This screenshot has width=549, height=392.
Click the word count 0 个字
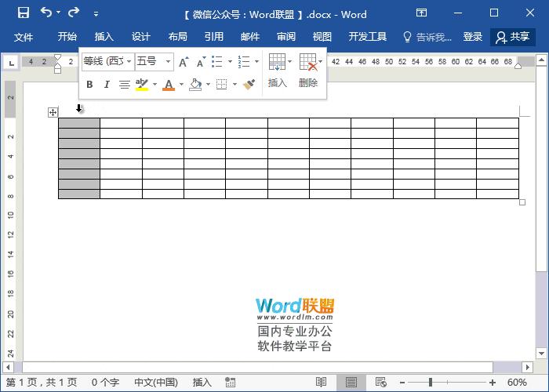pyautogui.click(x=105, y=383)
